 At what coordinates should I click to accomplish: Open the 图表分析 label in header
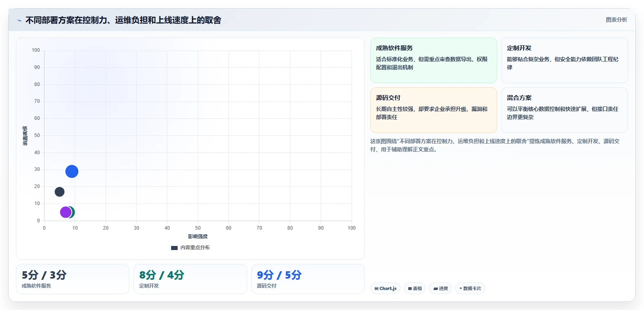[x=616, y=20]
